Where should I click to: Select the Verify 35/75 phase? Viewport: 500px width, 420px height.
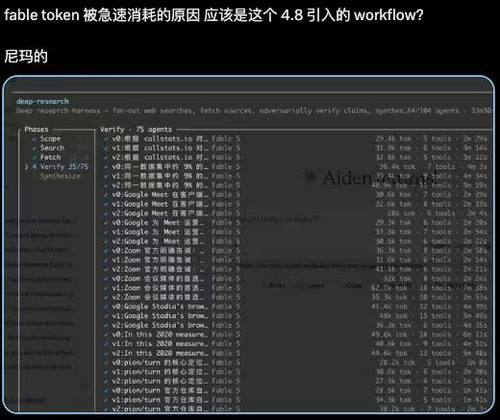(x=61, y=167)
